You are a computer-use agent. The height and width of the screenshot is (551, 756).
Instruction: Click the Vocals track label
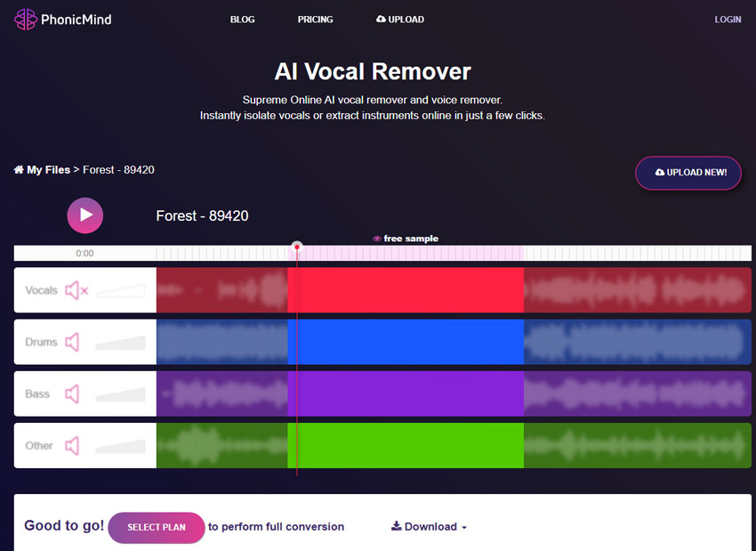[41, 290]
